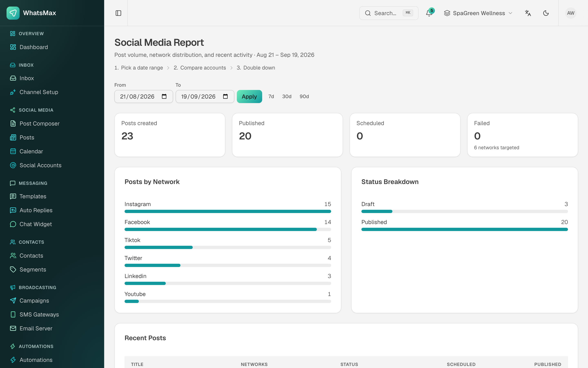Click the Chat Widget icon
The width and height of the screenshot is (588, 368).
click(x=13, y=224)
